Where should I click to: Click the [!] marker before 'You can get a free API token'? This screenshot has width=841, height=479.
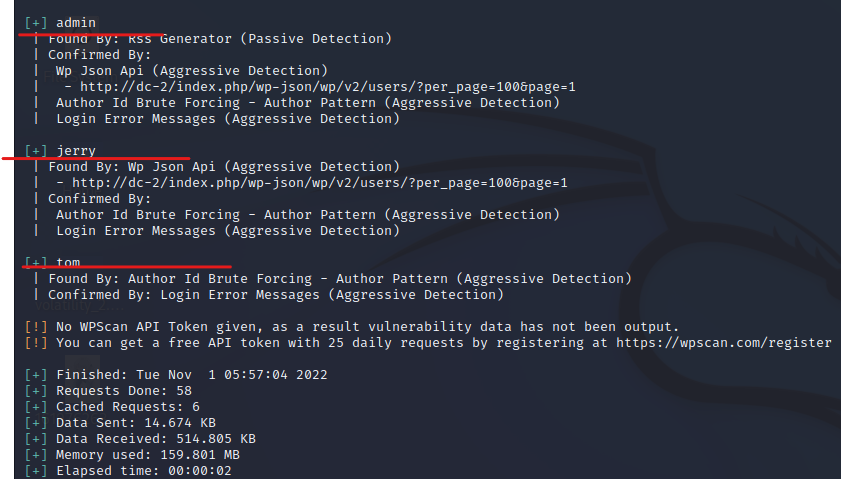[36, 342]
